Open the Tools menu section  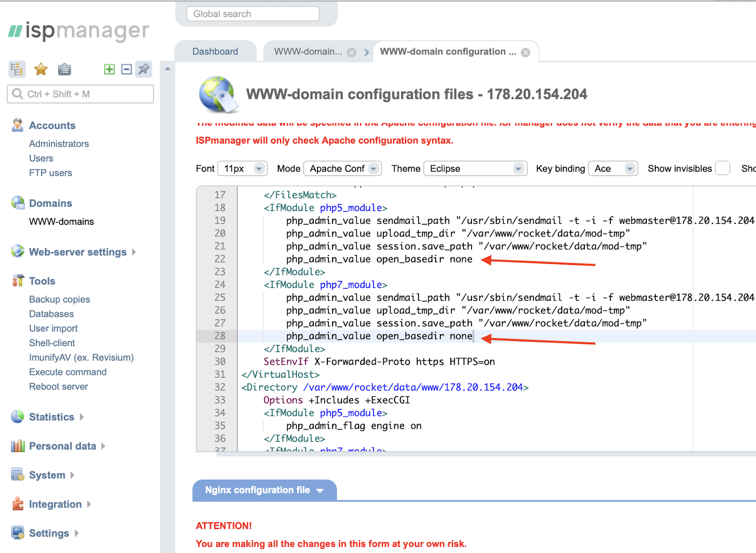pos(42,281)
